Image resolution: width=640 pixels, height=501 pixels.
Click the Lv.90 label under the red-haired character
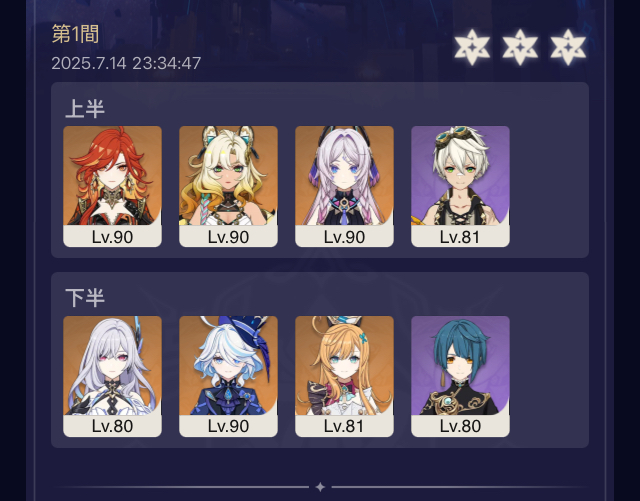click(112, 237)
